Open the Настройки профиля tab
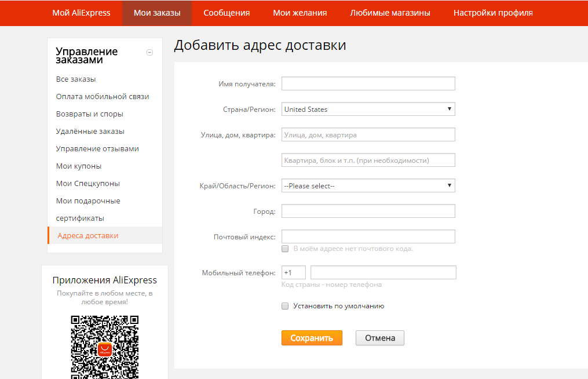 pyautogui.click(x=493, y=13)
